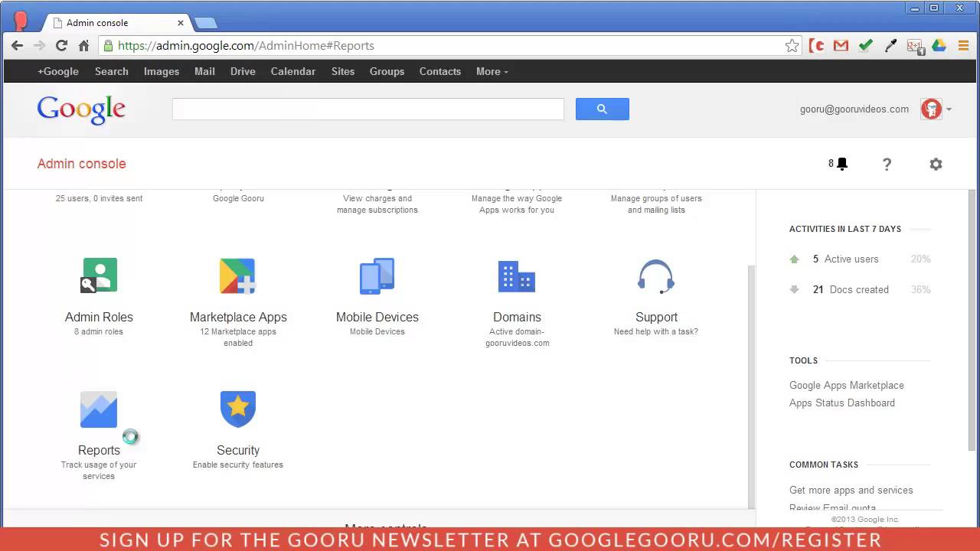Click the Security label

click(x=238, y=451)
